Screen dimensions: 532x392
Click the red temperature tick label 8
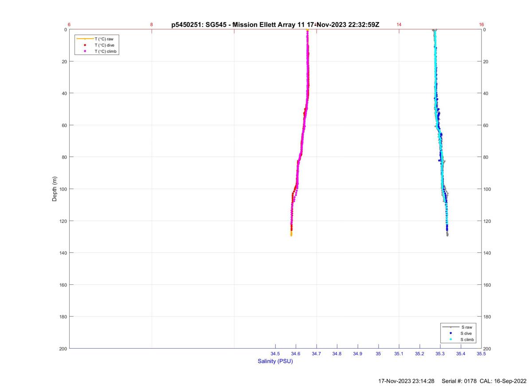coord(152,25)
